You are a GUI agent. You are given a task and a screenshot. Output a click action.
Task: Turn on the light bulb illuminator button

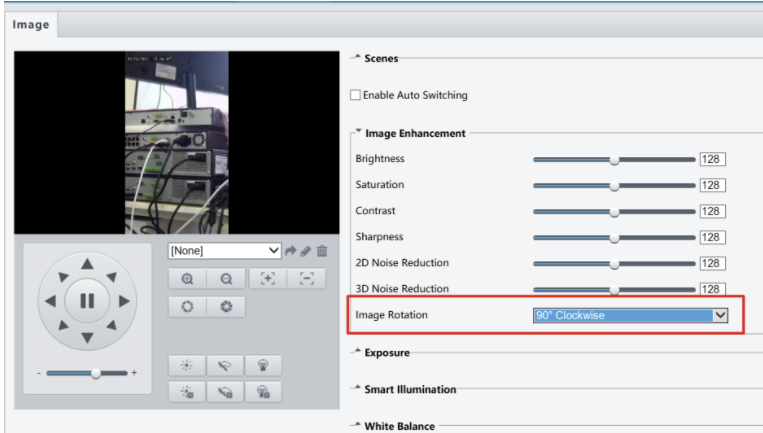point(263,365)
